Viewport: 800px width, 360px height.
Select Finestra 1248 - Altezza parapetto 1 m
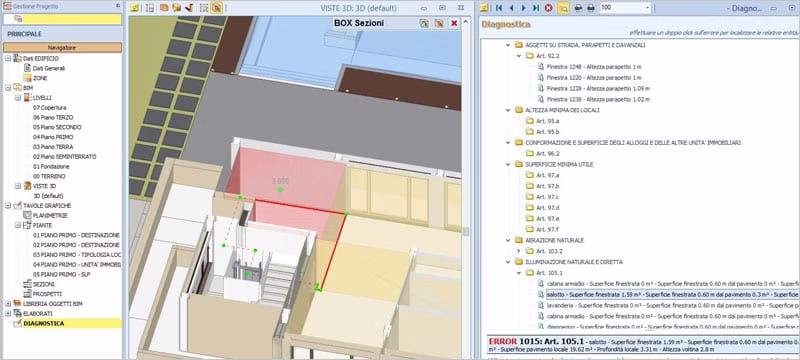594,67
